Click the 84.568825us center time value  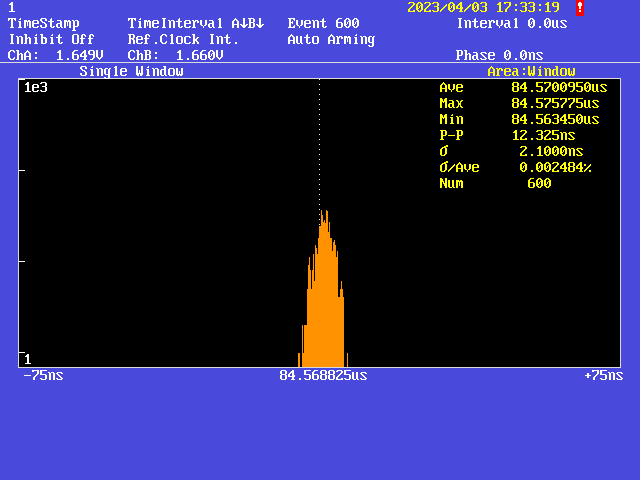pyautogui.click(x=323, y=375)
